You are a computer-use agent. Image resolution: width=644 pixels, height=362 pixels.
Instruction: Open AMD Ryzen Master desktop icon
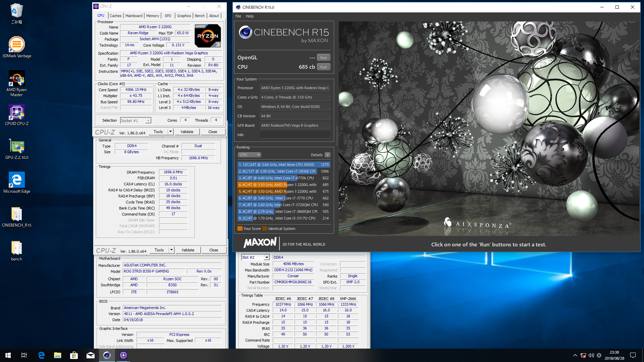coord(16,83)
